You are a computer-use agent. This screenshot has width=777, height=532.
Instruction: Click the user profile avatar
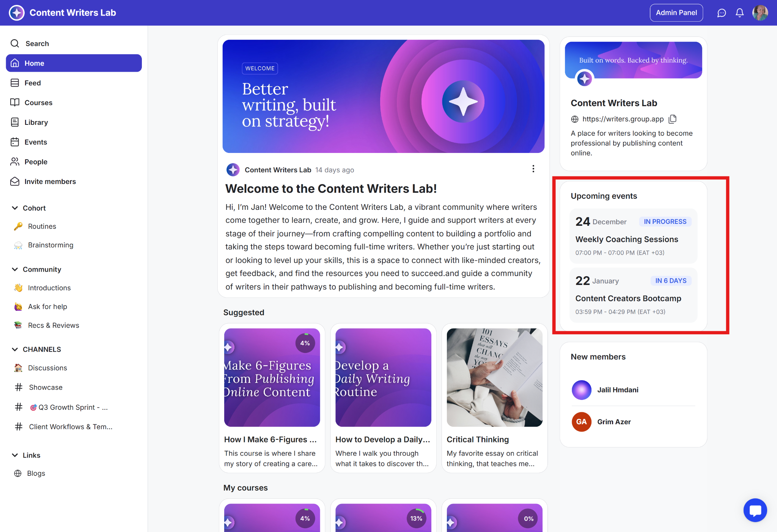pos(760,13)
